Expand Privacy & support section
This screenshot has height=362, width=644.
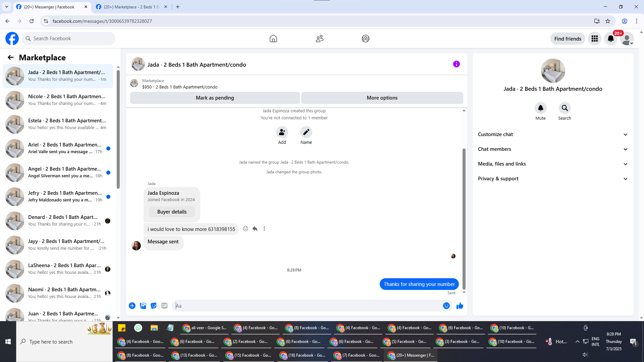553,179
